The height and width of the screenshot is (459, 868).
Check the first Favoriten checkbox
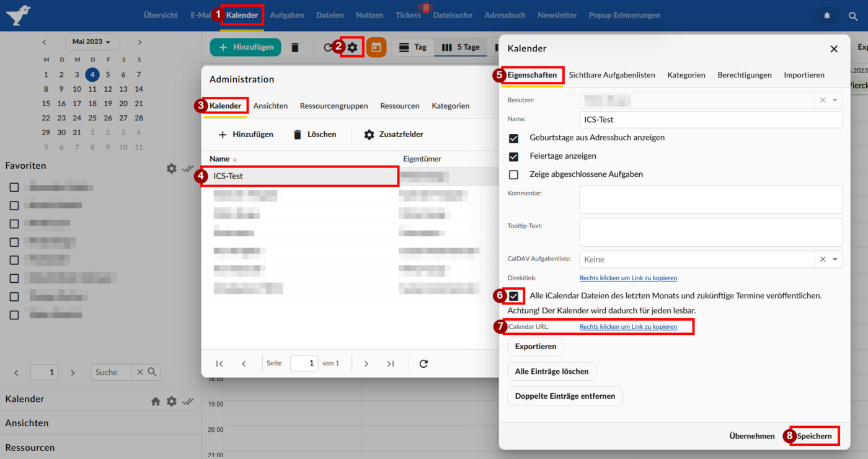pos(14,187)
